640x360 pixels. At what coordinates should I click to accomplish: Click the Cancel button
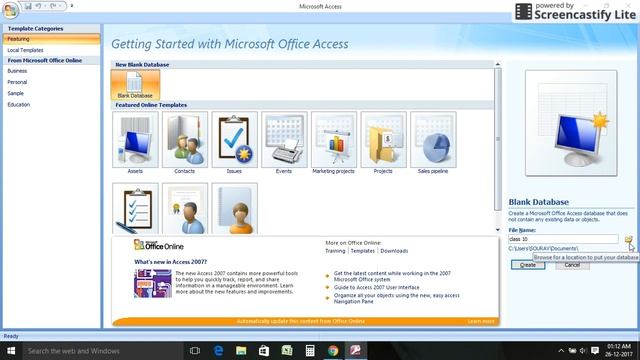coord(572,265)
